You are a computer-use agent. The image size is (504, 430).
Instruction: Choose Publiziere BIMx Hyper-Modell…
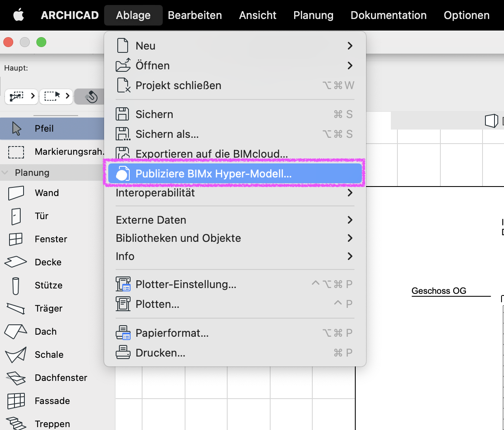(x=235, y=174)
